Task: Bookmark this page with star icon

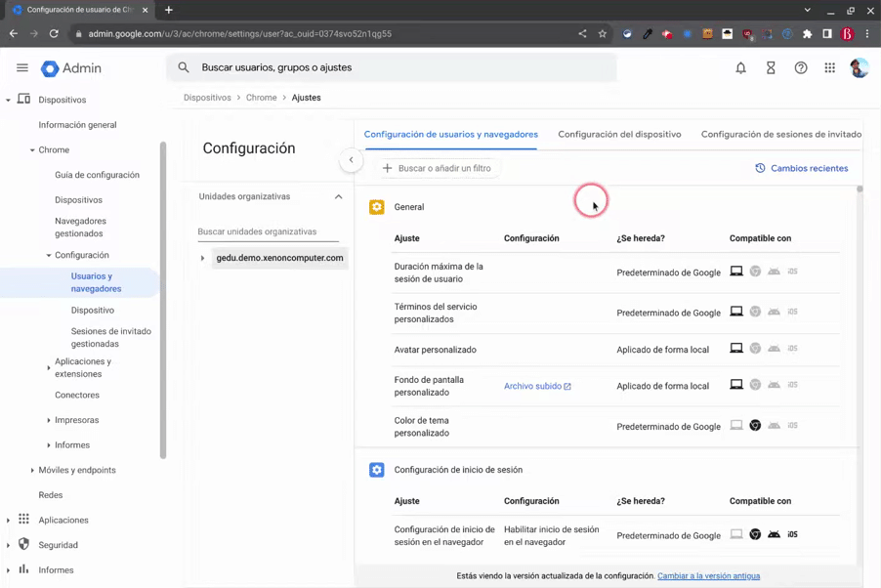Action: coord(603,34)
